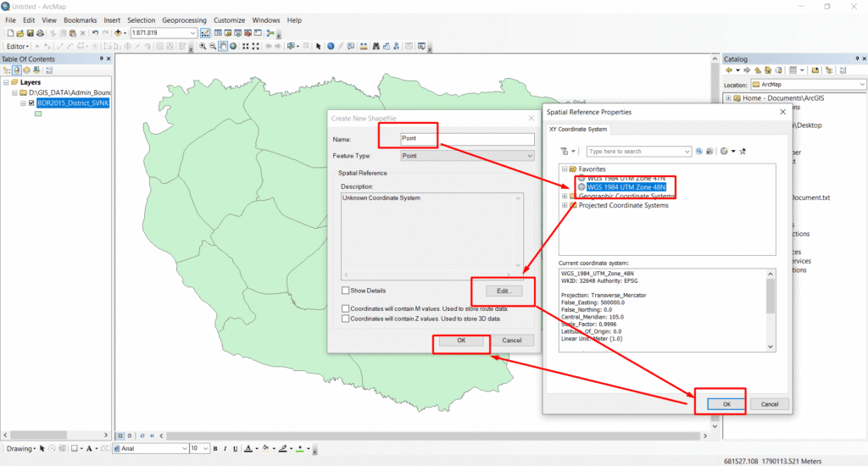Image resolution: width=868 pixels, height=466 pixels.
Task: Click Cancel in Create New Shapefile dialog
Action: click(x=511, y=341)
